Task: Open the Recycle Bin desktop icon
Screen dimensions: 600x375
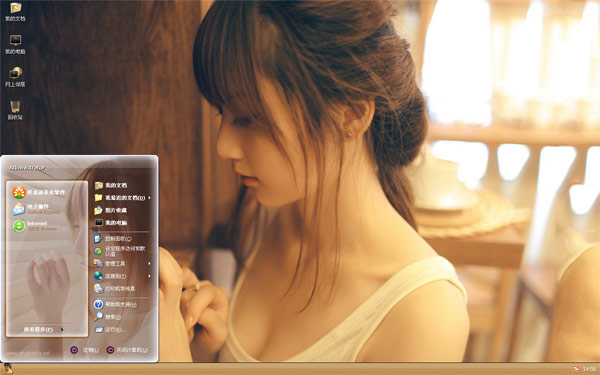Action: point(15,110)
